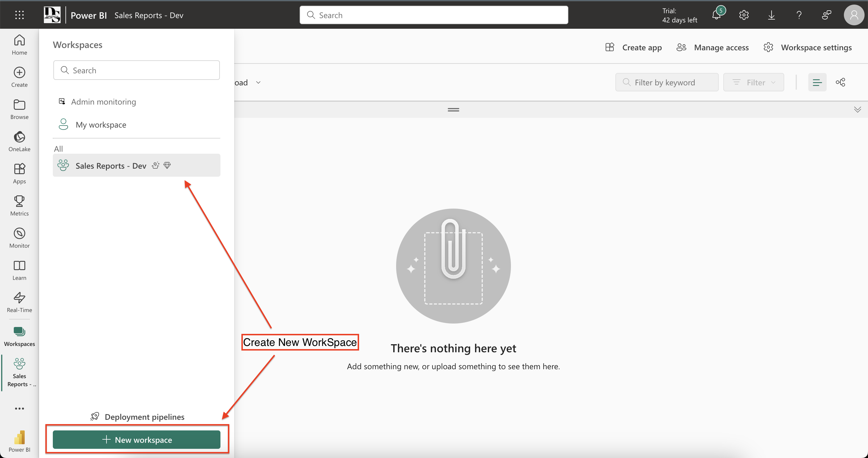Click the Trial 42 days left text
The height and width of the screenshot is (458, 868).
click(679, 15)
